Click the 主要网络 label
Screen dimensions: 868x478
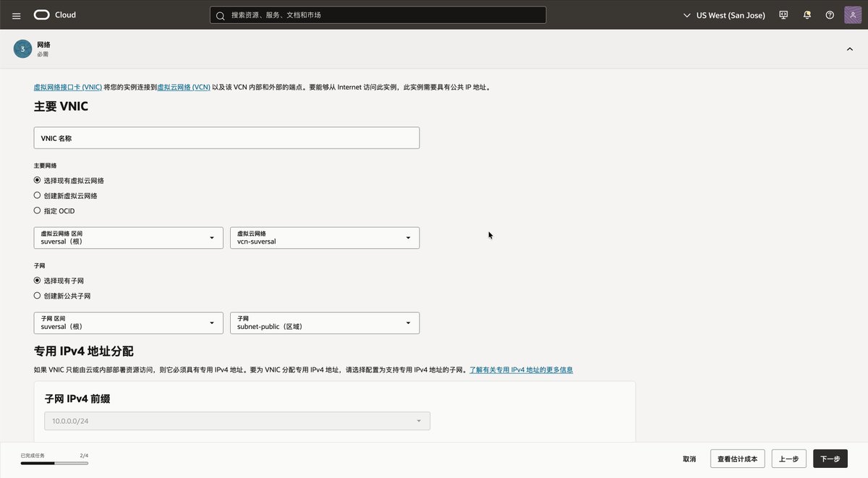click(x=45, y=166)
